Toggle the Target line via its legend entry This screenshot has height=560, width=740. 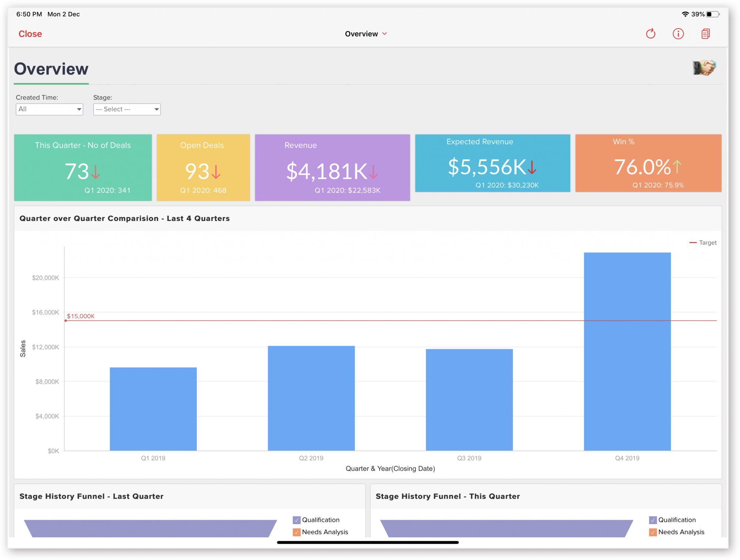702,242
